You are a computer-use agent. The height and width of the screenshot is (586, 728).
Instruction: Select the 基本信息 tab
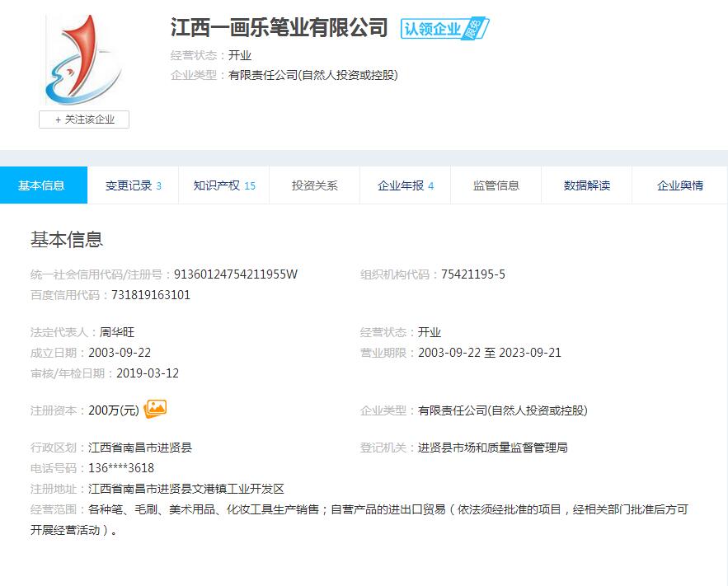tap(44, 185)
